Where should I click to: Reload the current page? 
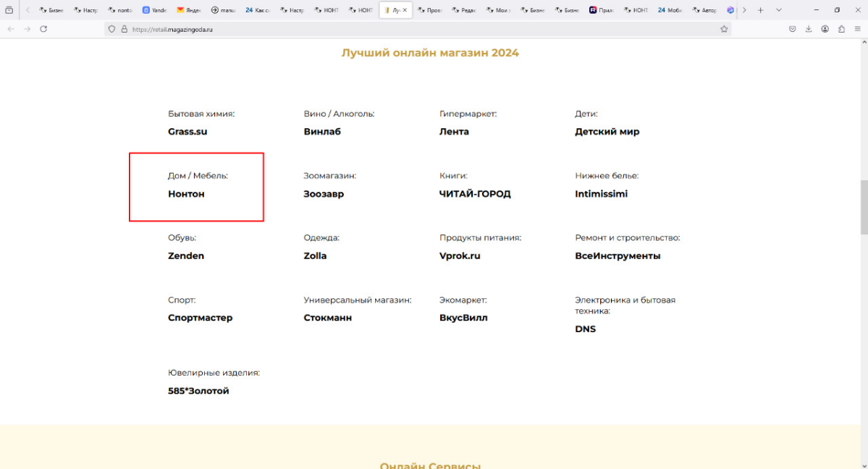pos(43,29)
